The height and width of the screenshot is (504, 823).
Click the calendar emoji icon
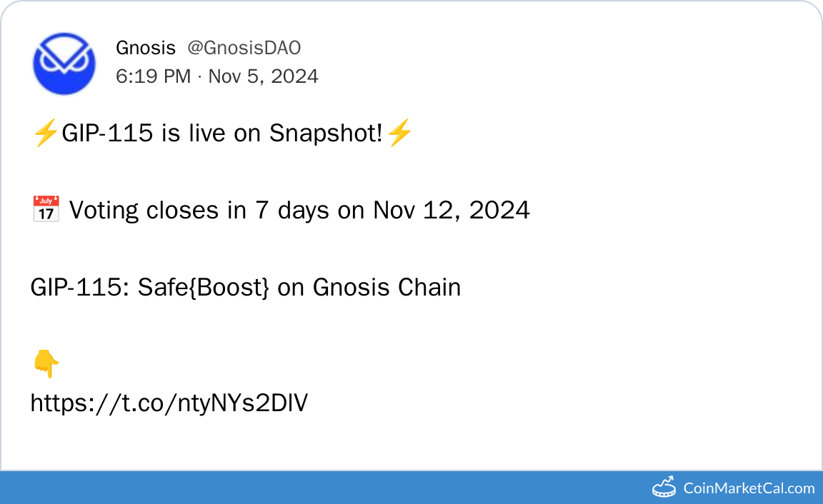(46, 211)
